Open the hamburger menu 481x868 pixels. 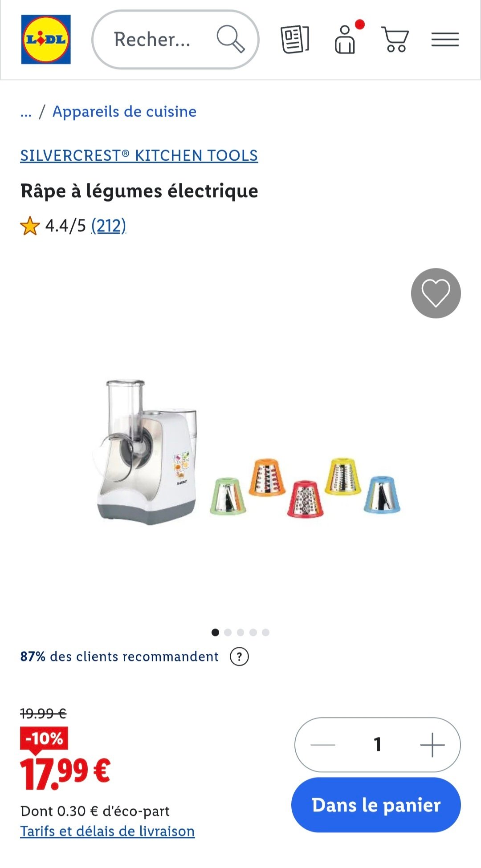pos(445,40)
